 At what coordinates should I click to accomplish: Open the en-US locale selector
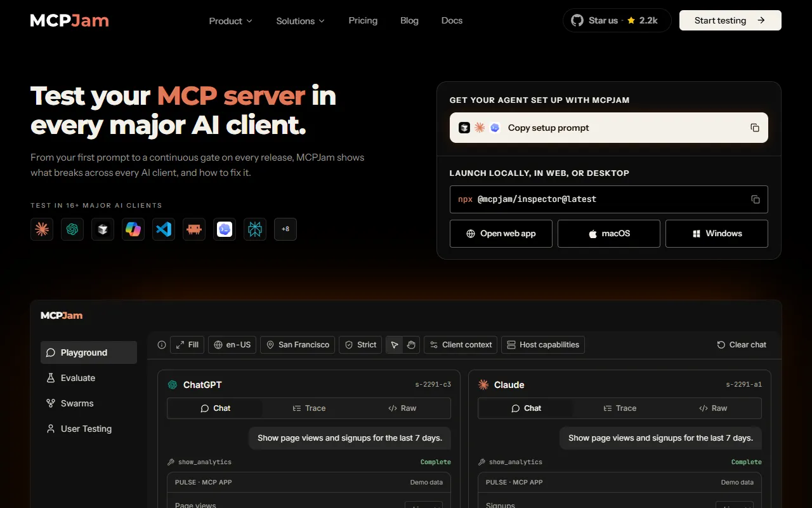click(x=232, y=345)
